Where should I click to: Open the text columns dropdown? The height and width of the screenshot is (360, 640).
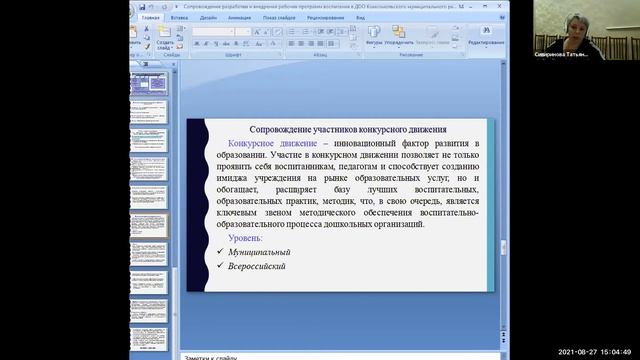coord(332,44)
